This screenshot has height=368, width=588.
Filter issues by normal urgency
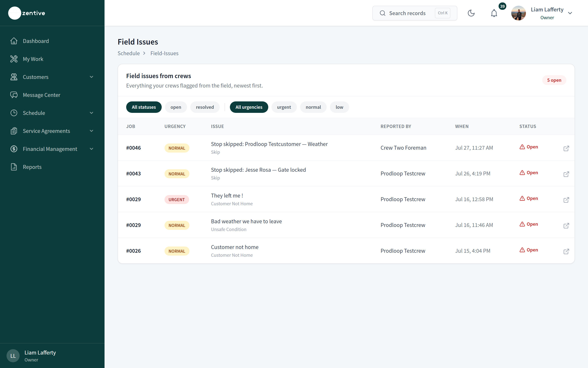tap(313, 107)
